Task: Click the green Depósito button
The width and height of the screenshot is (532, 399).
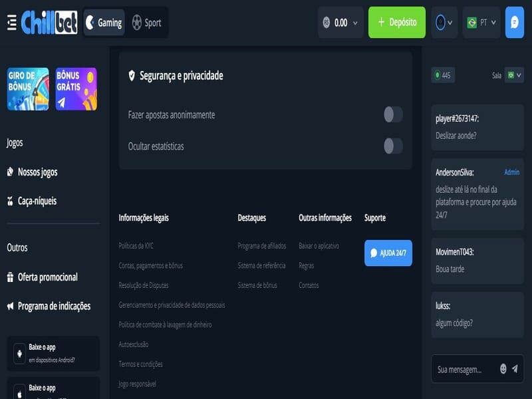Action: point(397,23)
